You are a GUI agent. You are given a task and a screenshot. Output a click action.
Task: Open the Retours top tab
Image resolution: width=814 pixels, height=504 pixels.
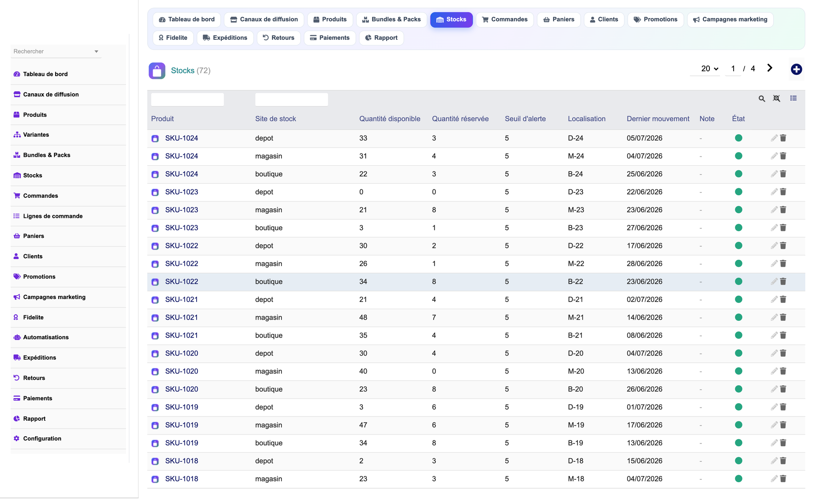(279, 38)
